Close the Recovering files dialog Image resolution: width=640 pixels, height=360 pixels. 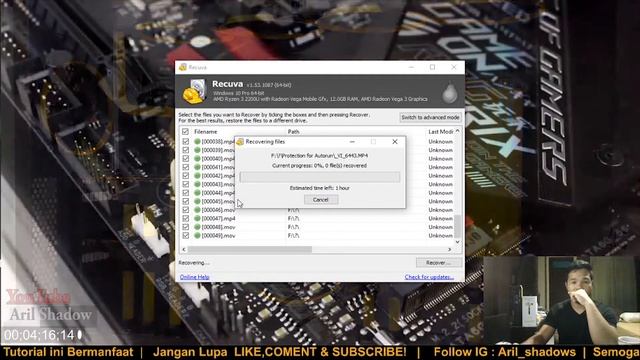(395, 142)
